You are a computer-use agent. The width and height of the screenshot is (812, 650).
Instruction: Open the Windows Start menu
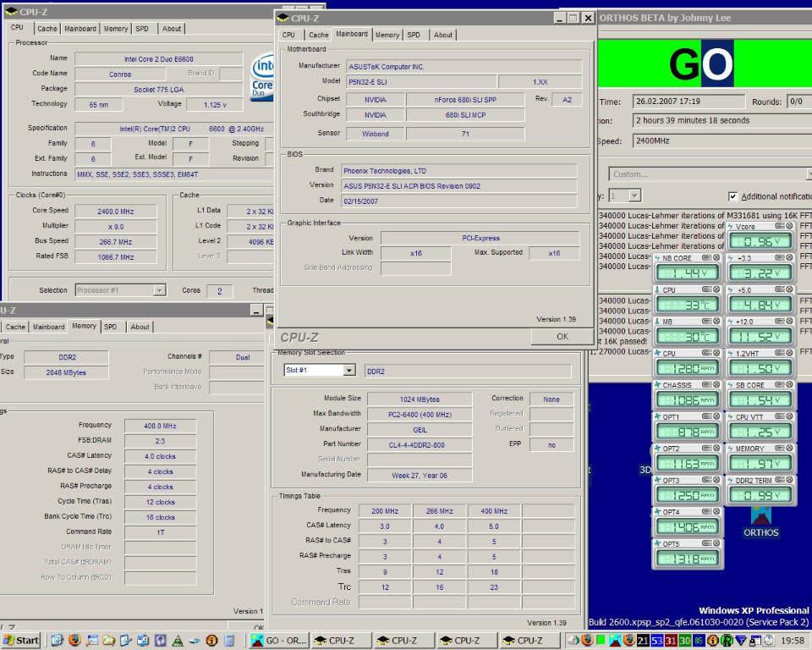(x=20, y=640)
